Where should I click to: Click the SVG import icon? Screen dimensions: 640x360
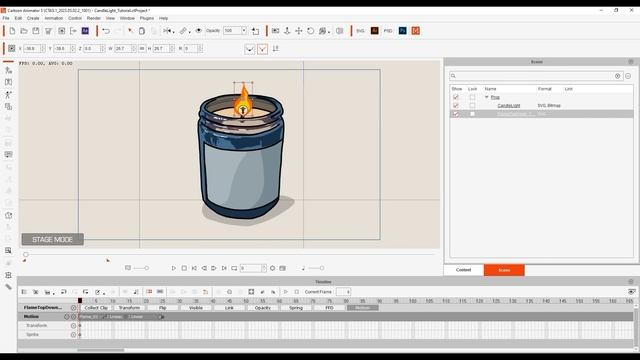click(x=360, y=31)
